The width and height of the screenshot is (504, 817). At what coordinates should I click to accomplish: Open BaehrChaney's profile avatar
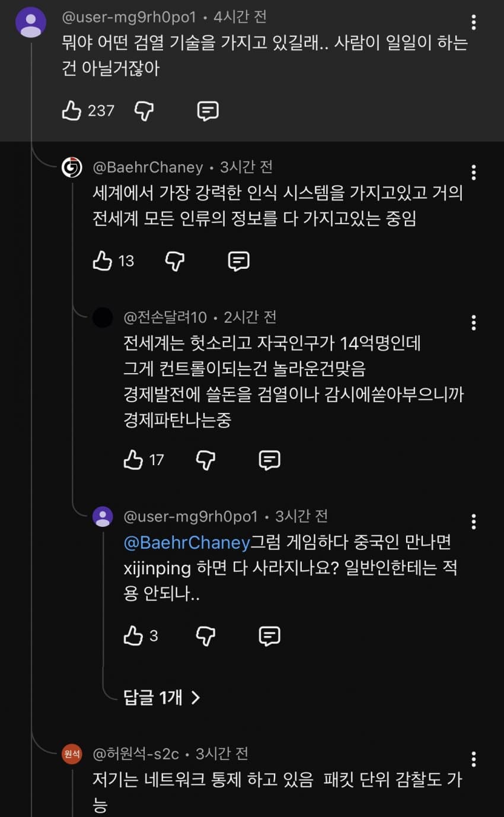[72, 168]
